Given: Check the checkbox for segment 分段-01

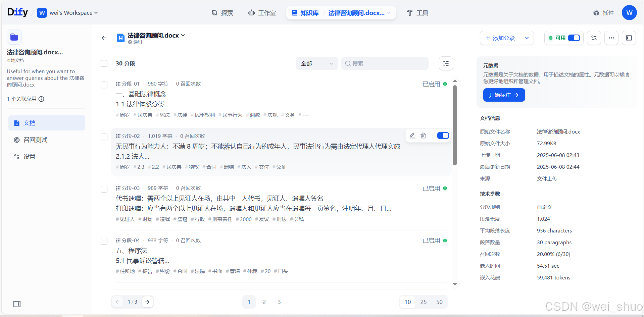Looking at the screenshot, I should tap(104, 85).
